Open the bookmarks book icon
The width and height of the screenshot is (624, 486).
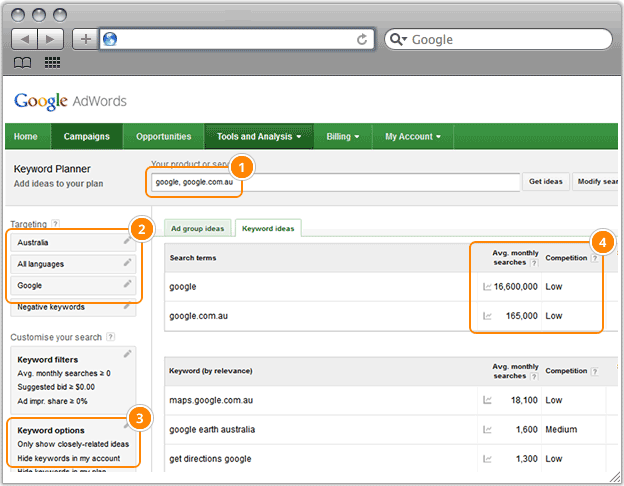click(22, 62)
